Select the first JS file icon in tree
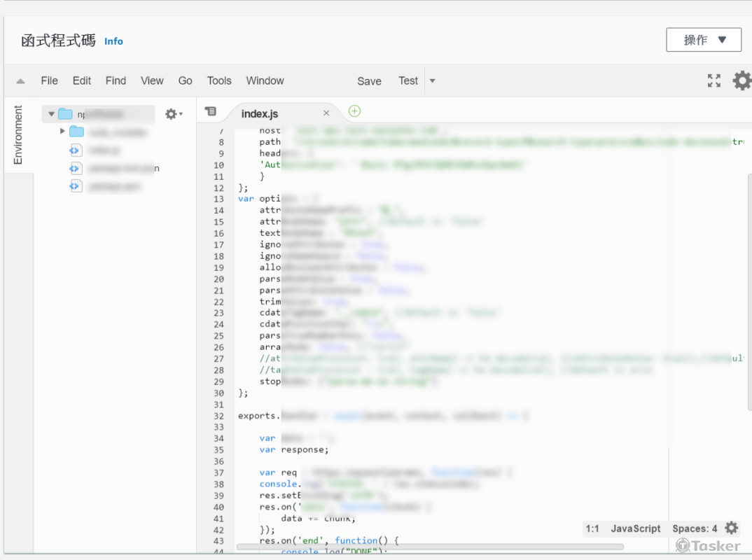The height and width of the screenshot is (560, 752). pos(76,150)
